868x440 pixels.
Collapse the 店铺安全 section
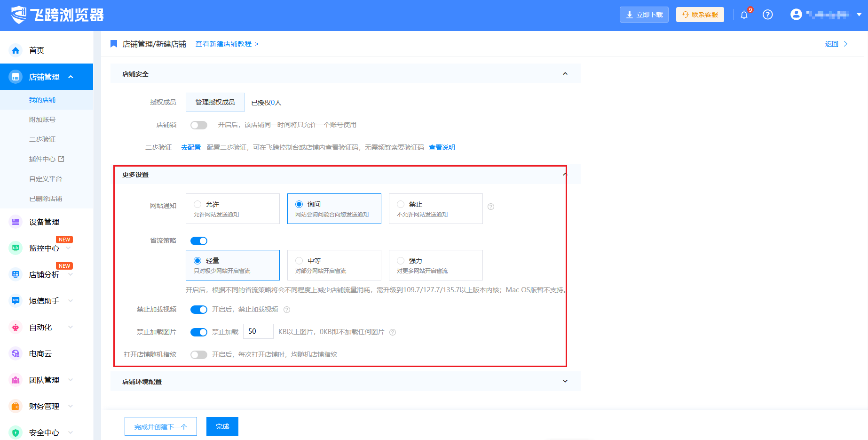pyautogui.click(x=565, y=74)
